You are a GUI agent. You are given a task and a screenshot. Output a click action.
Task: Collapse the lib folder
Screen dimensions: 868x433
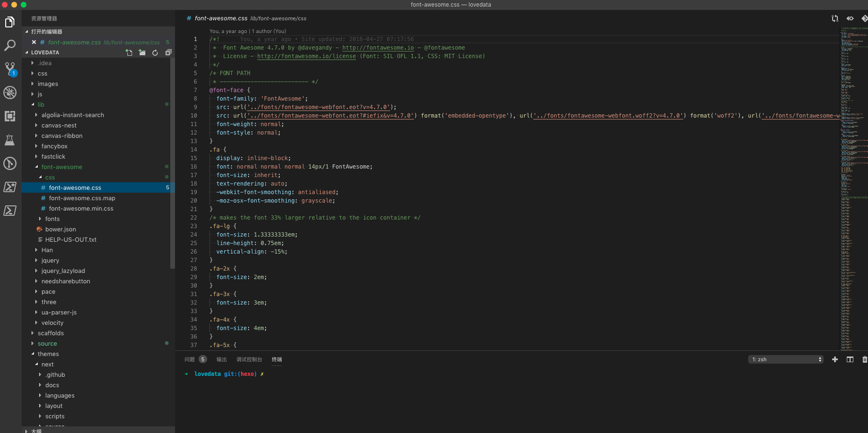point(98,104)
